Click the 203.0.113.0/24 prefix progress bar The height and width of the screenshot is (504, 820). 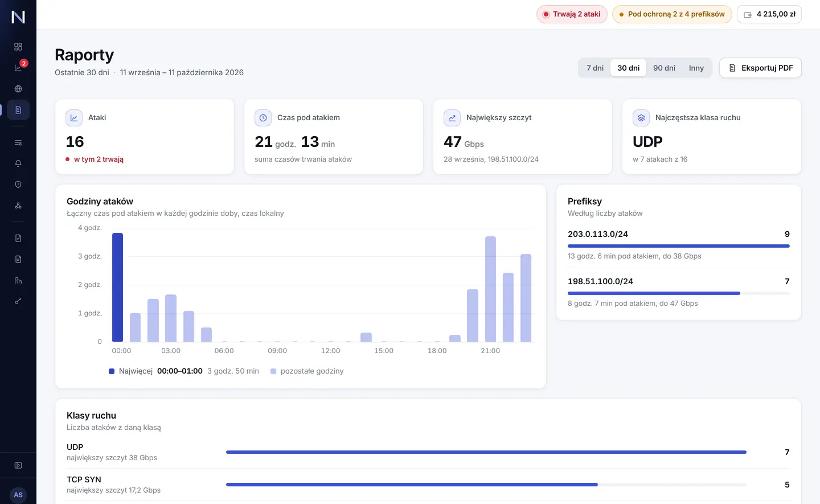[x=679, y=246]
